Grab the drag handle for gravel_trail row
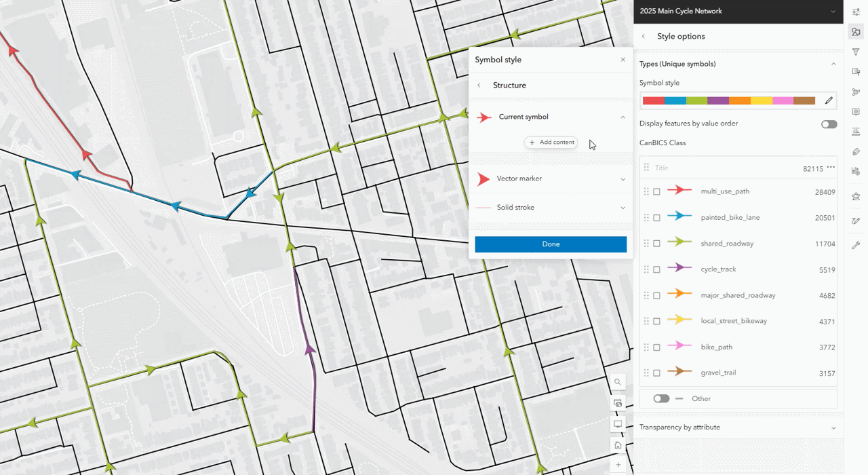The width and height of the screenshot is (868, 475). click(646, 373)
